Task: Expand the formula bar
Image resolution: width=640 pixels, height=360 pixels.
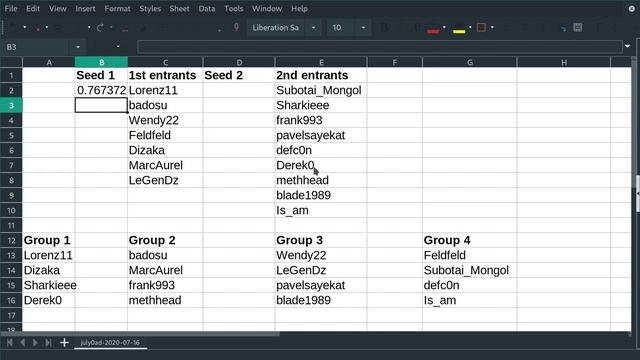Action: click(627, 47)
